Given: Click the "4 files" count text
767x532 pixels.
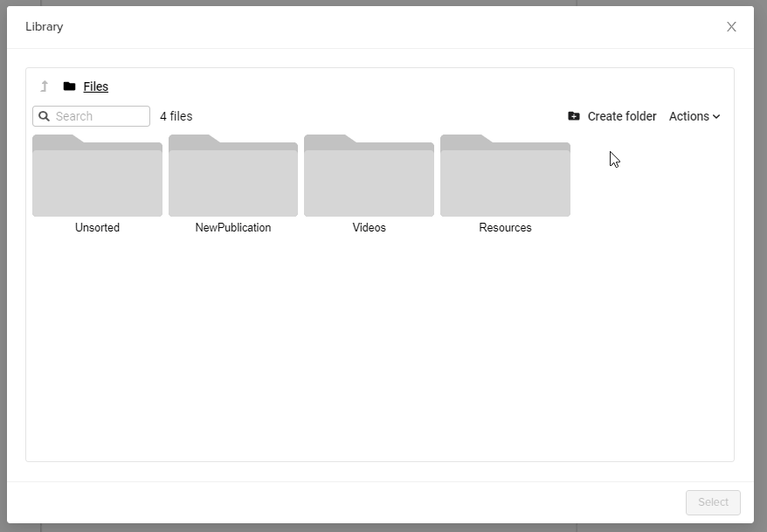Looking at the screenshot, I should click(176, 116).
